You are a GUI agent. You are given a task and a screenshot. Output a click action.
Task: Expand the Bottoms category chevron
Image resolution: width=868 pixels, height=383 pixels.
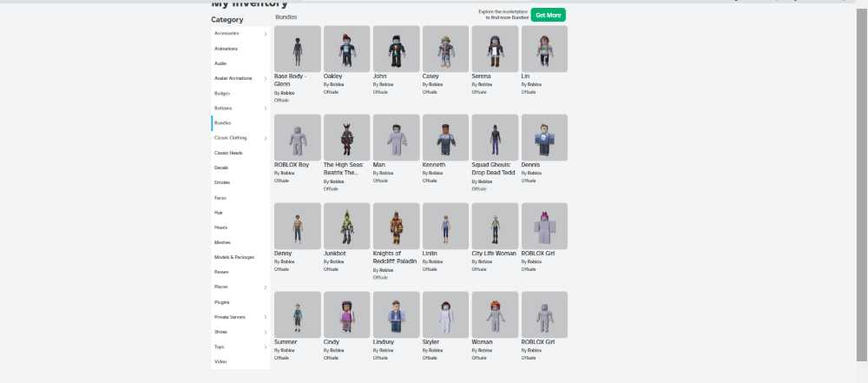click(x=265, y=108)
